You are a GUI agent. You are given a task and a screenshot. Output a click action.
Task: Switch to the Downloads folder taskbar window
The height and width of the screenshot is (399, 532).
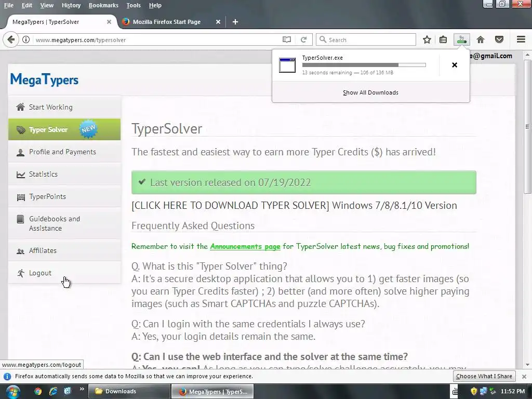click(x=129, y=391)
